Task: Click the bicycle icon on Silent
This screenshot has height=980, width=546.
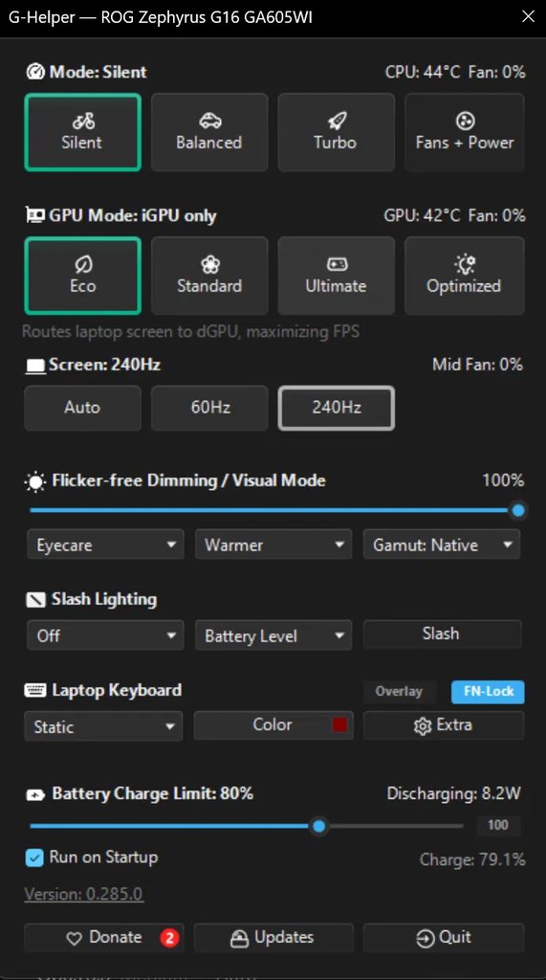Action: click(x=83, y=121)
